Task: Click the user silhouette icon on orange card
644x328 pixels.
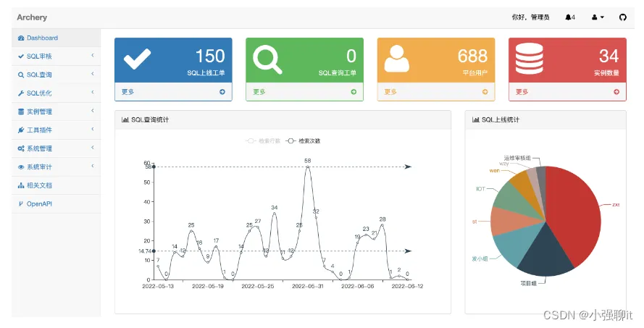Action: click(397, 59)
